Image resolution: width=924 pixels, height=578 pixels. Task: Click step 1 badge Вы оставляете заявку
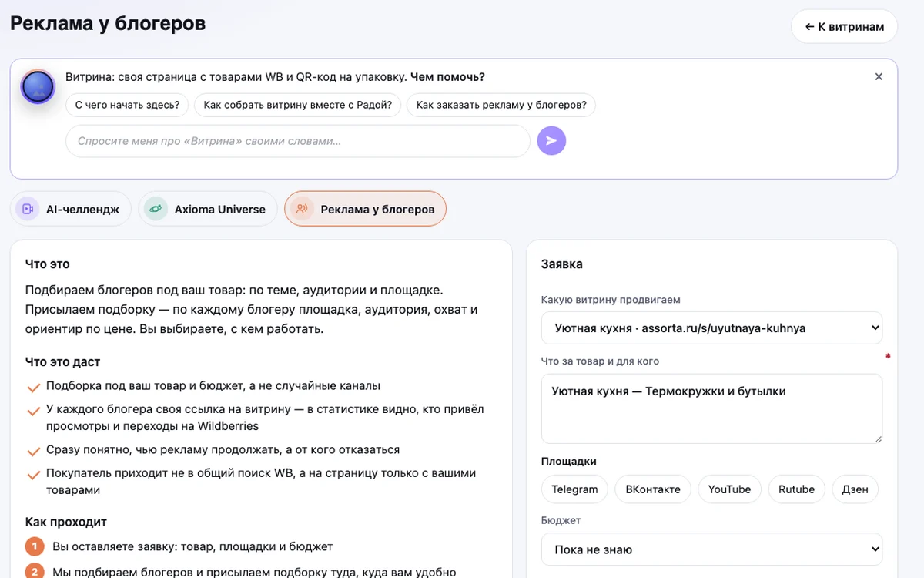(35, 546)
